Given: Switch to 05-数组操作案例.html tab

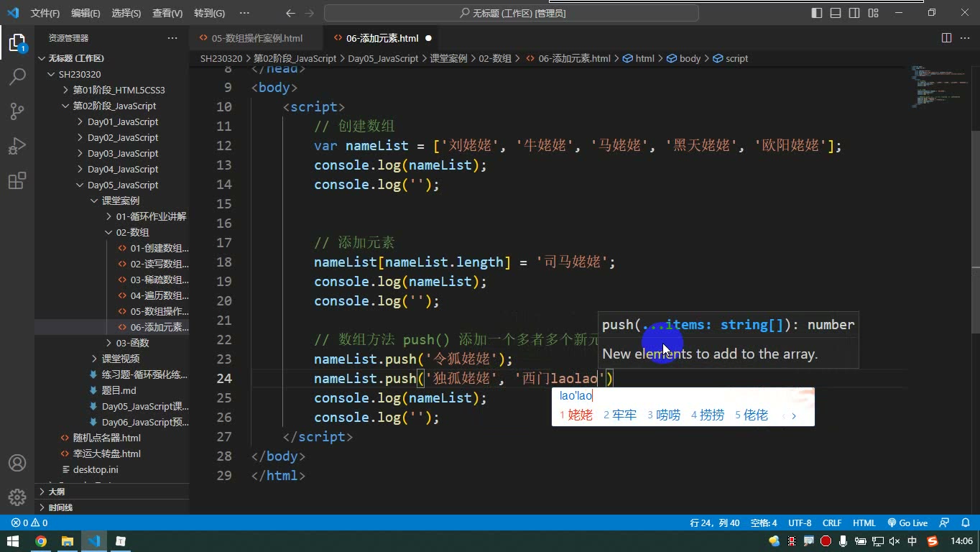Looking at the screenshot, I should (256, 38).
